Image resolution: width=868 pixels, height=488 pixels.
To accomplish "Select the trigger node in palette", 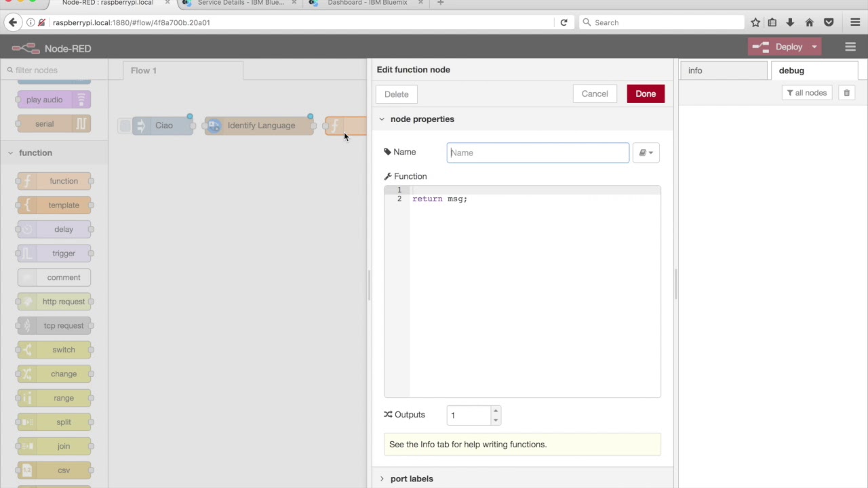I will pyautogui.click(x=54, y=253).
